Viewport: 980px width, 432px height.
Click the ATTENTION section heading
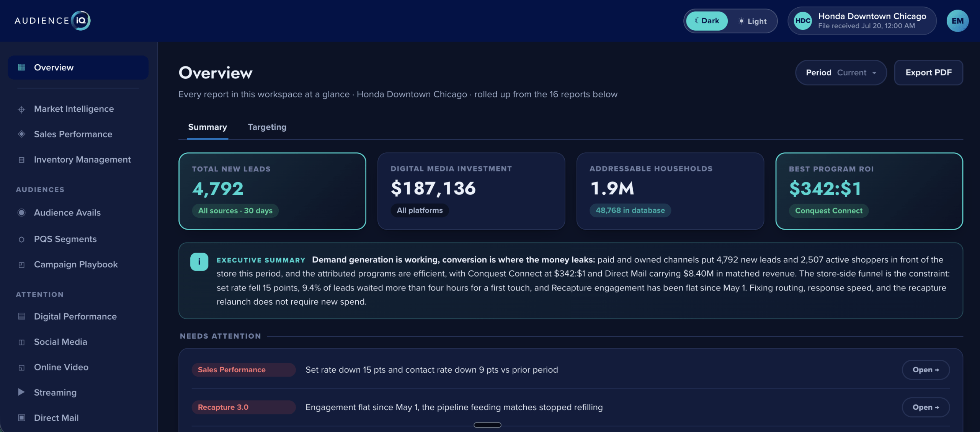pyautogui.click(x=40, y=295)
